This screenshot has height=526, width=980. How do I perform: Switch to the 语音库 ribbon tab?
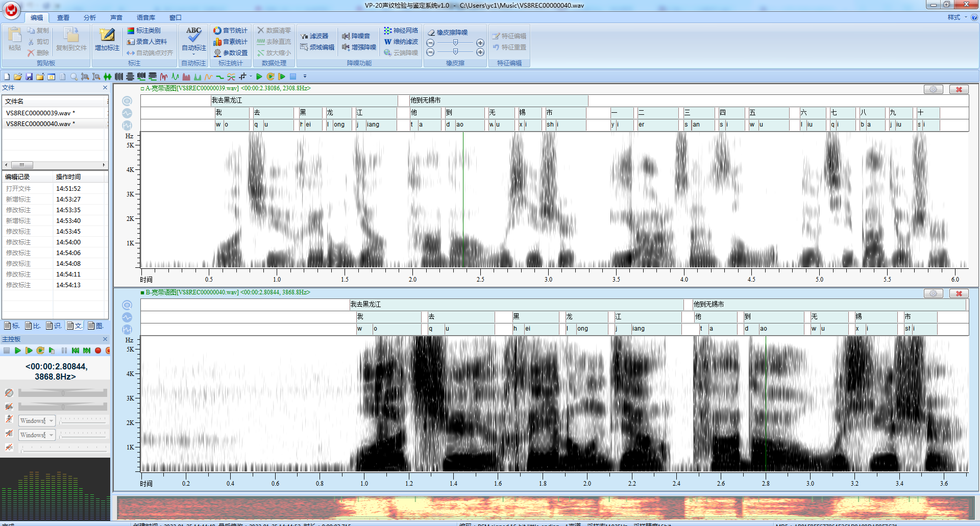tap(146, 17)
